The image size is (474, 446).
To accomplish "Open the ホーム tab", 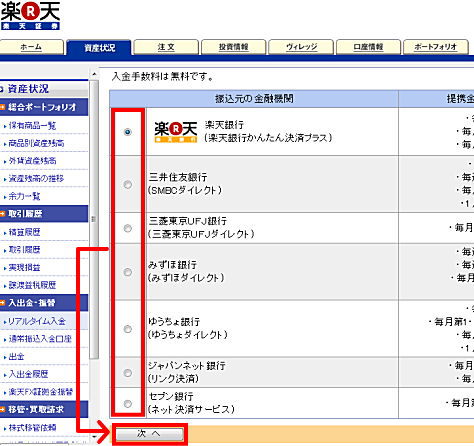I will coord(31,47).
